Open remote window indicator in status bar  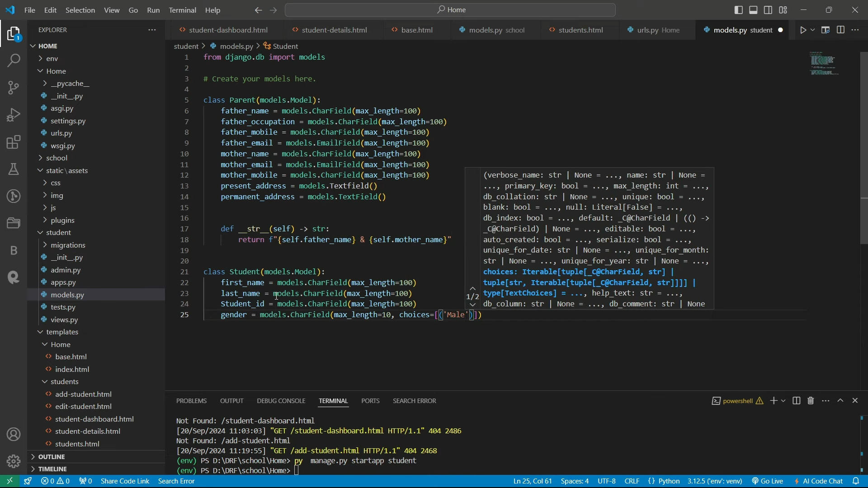point(9,481)
